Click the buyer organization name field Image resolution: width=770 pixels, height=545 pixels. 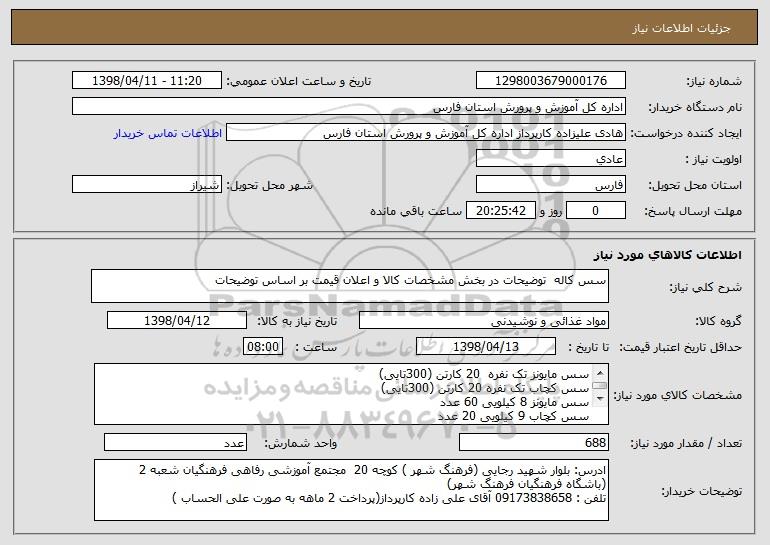coord(349,107)
